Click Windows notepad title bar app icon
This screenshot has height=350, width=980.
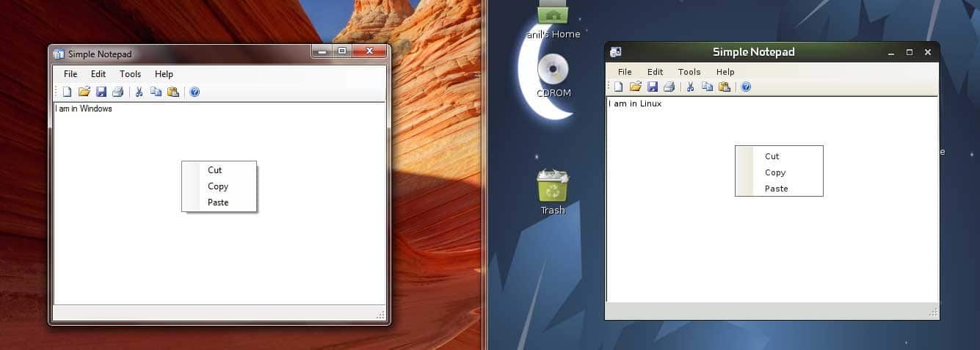pyautogui.click(x=59, y=54)
